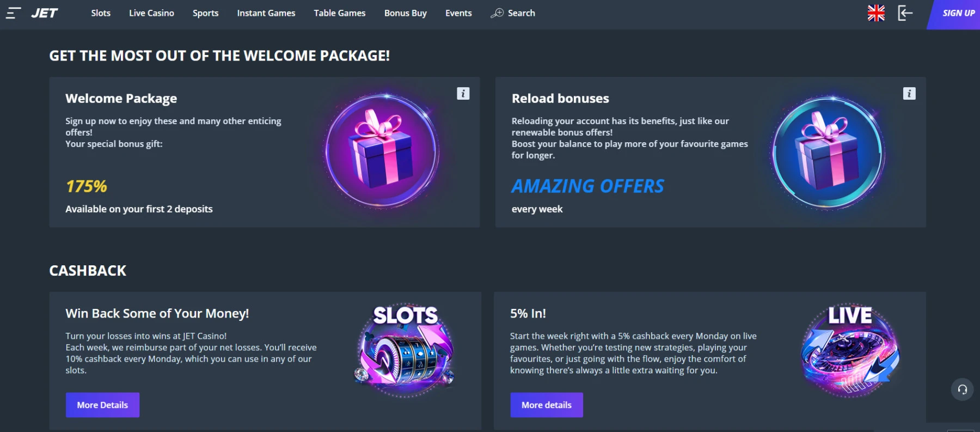Open the hamburger side menu
Viewport: 980px width, 432px height.
click(13, 13)
